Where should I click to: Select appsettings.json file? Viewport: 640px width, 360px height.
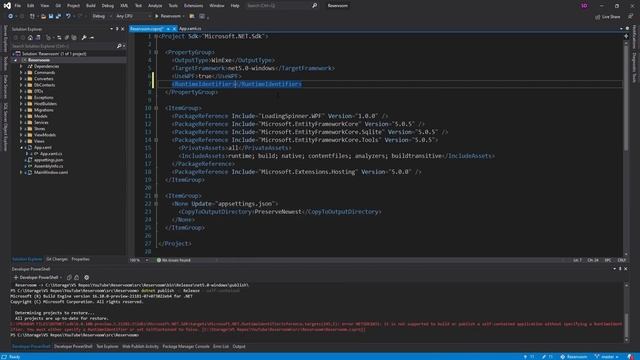click(x=48, y=160)
